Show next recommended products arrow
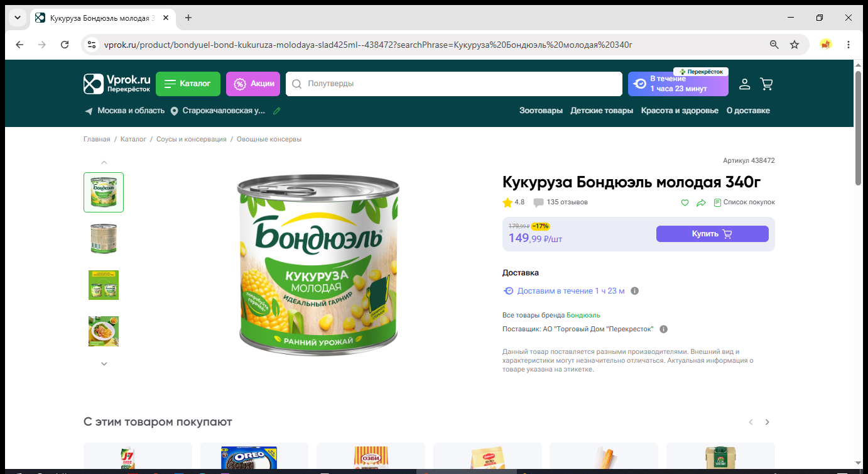This screenshot has width=868, height=474. pos(767,422)
